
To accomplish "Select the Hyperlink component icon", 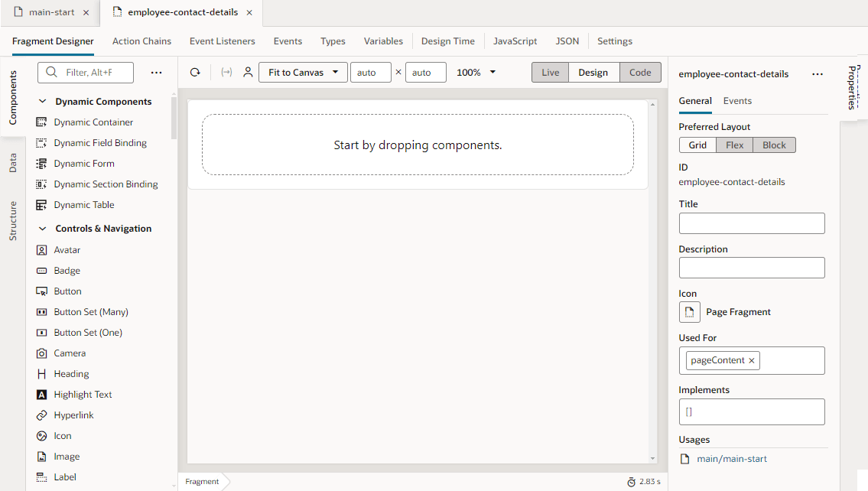I will tap(41, 415).
